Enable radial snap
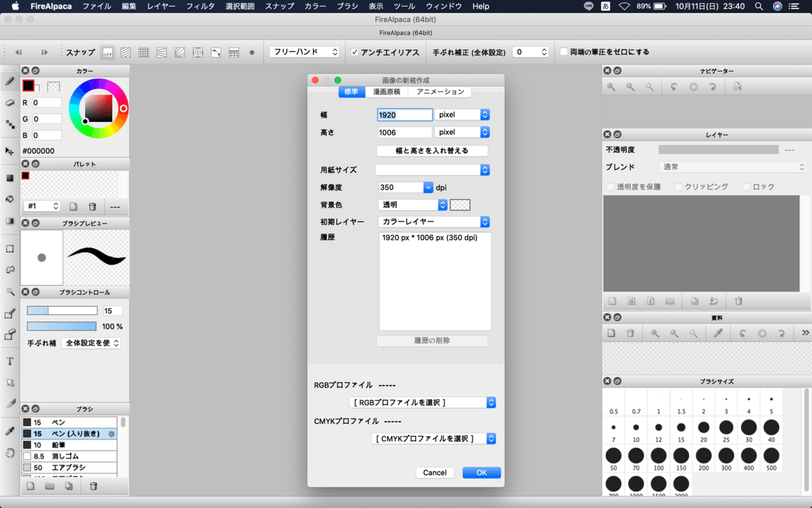This screenshot has width=812, height=508. pyautogui.click(x=180, y=52)
